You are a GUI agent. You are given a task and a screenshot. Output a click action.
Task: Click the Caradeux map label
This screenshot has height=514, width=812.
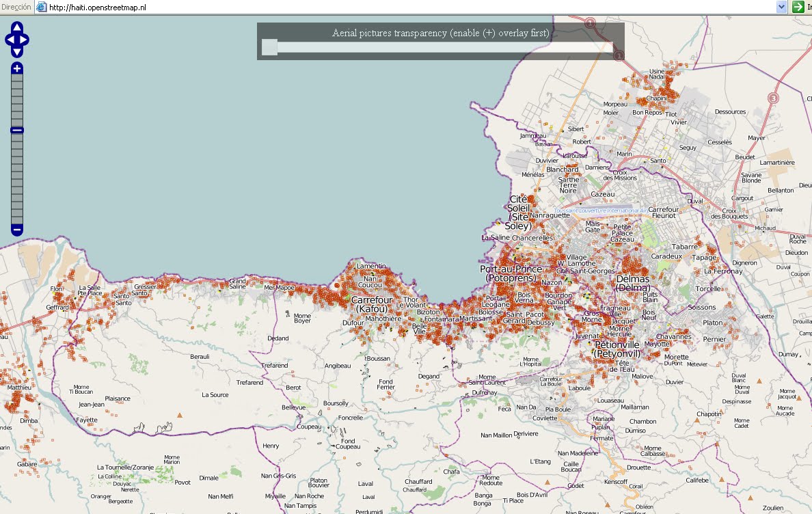(x=666, y=256)
